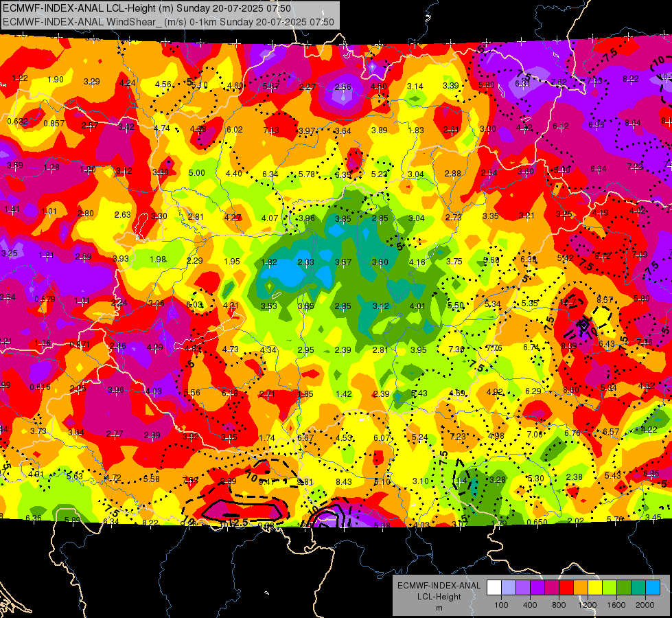Click the wind shear value 9.81
Image resolution: width=672 pixels, height=618 pixels.
click(x=305, y=482)
